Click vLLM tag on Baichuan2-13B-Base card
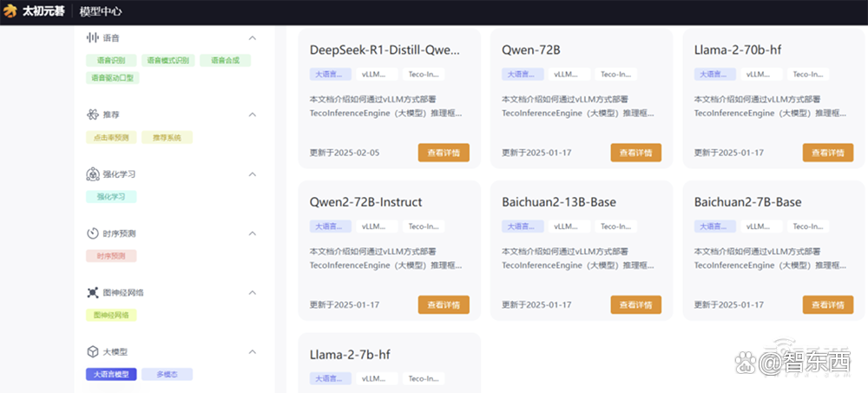 (569, 226)
